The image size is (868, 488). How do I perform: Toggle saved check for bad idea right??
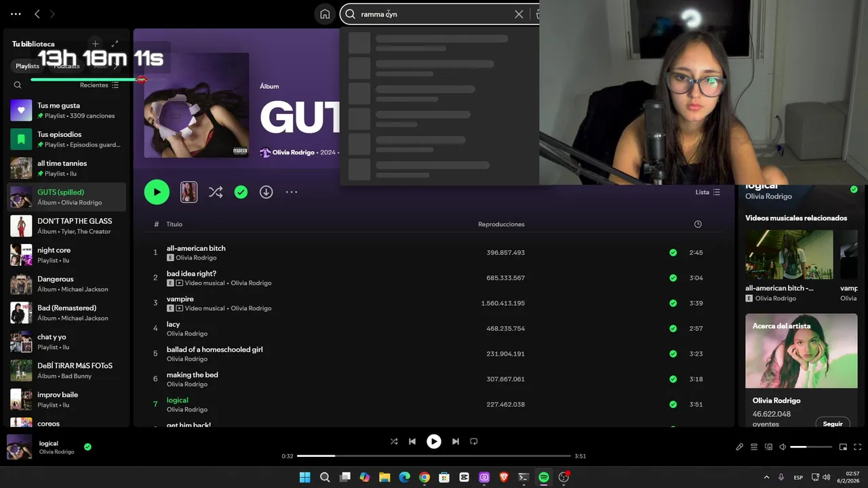tap(673, 278)
